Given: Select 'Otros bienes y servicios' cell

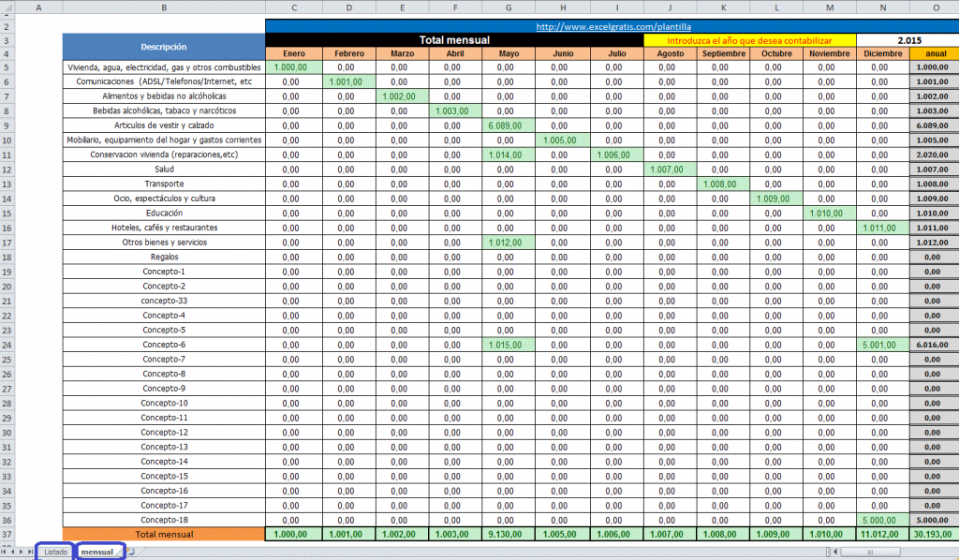Looking at the screenshot, I should click(164, 243).
